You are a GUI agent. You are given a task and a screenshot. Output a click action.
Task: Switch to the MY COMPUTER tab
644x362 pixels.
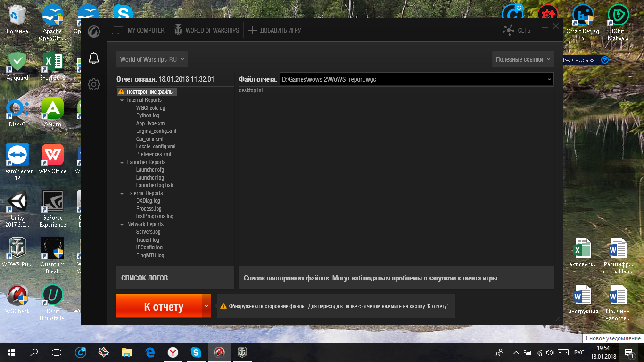(x=139, y=30)
